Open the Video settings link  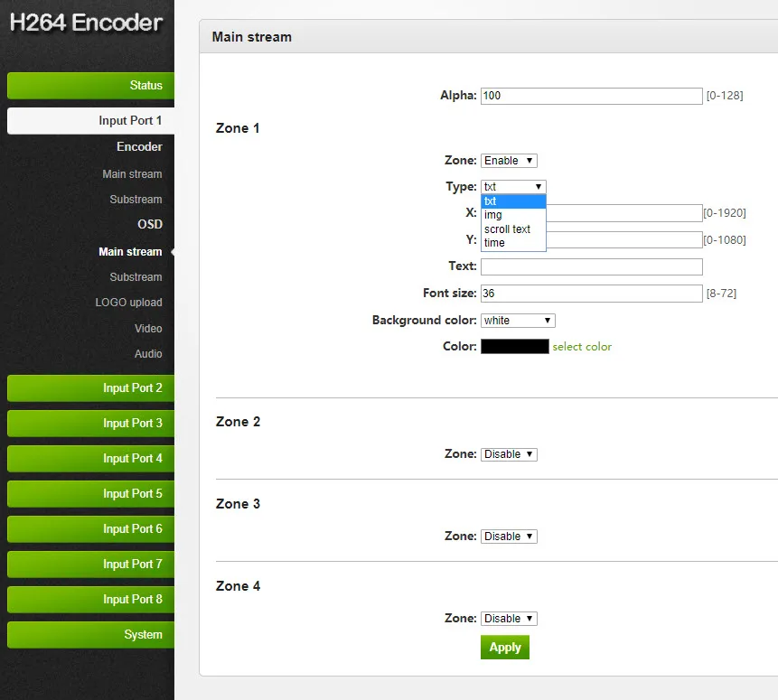tap(148, 329)
